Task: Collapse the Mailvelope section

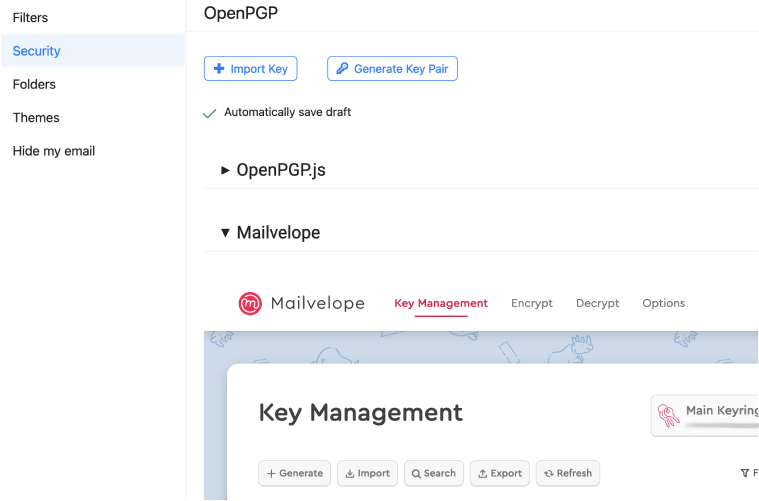Action: [x=270, y=233]
